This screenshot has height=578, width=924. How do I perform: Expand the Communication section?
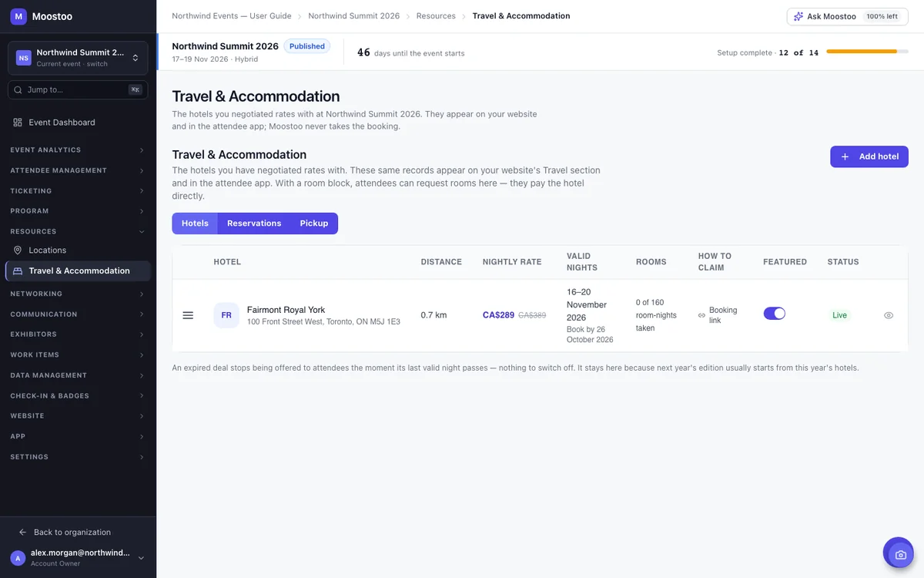pyautogui.click(x=78, y=314)
